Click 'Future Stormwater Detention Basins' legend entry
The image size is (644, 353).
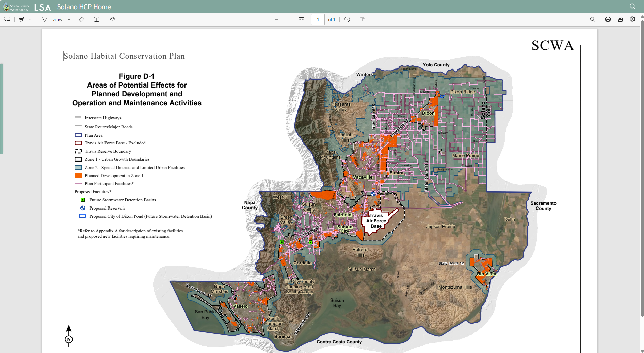(123, 200)
